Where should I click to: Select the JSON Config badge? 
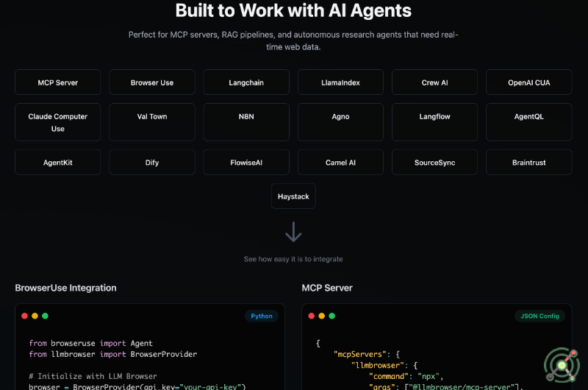(x=539, y=316)
